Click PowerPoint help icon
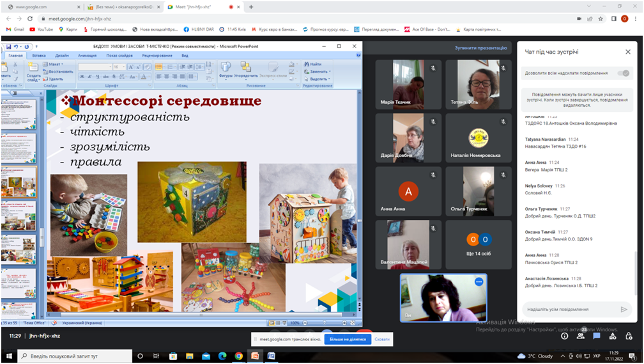This screenshot has width=644, height=364. (358, 55)
